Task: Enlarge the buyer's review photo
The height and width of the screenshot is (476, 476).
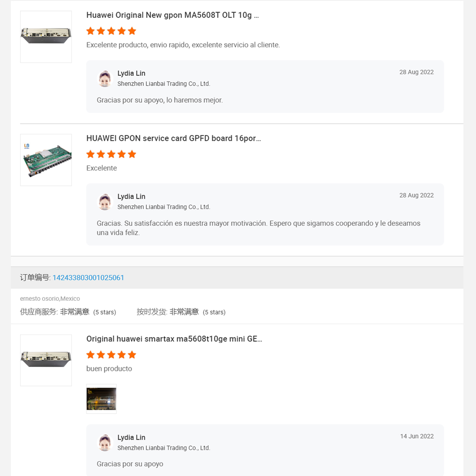Action: [101, 399]
